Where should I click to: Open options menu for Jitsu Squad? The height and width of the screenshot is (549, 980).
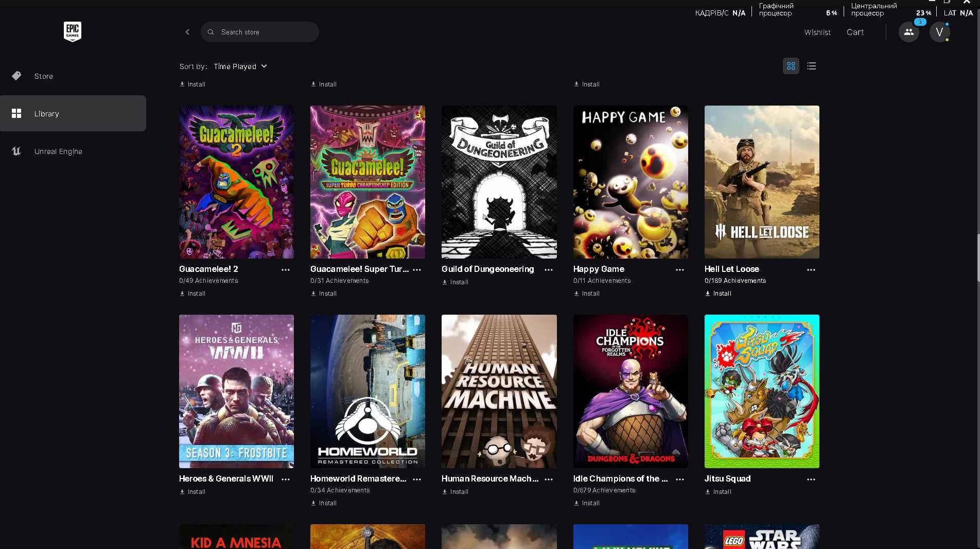811,479
